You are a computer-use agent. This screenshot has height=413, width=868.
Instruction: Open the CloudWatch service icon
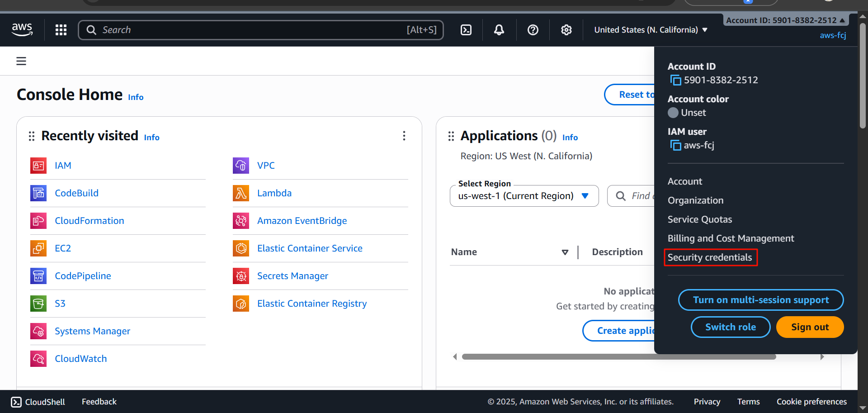[x=38, y=359]
